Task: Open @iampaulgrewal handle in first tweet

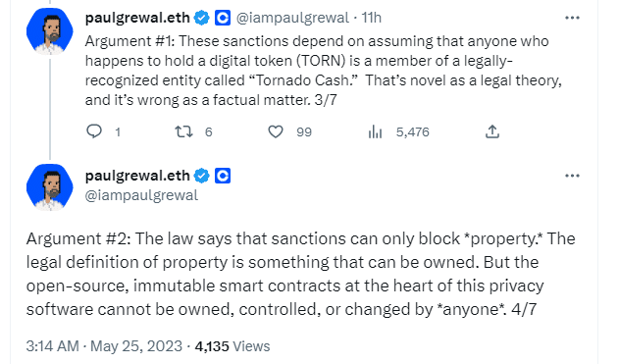Action: pyautogui.click(x=292, y=18)
